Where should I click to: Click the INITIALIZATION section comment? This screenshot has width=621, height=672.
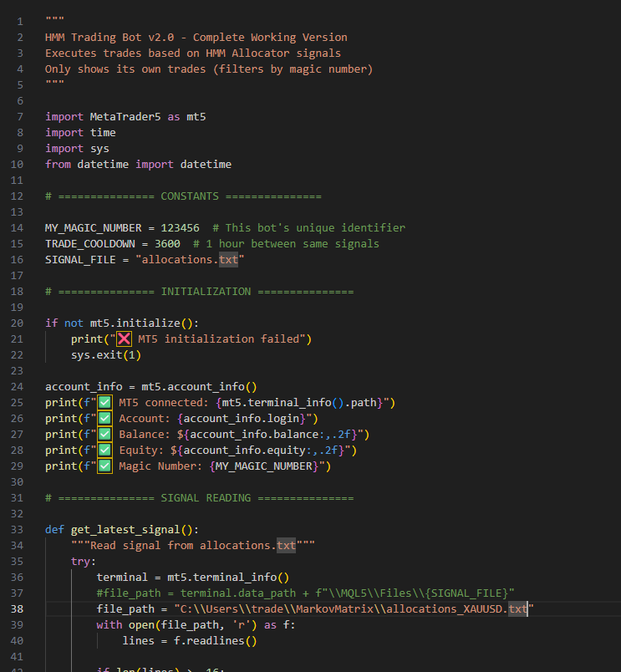coord(199,292)
